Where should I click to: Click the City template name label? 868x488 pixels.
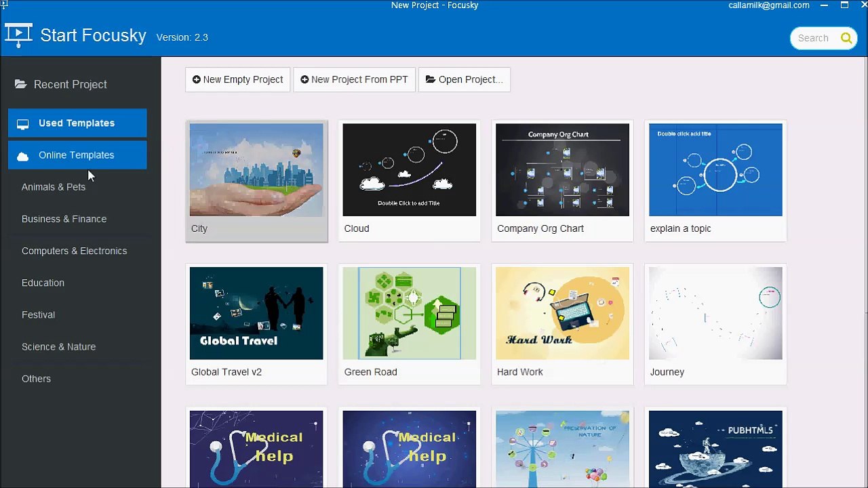pyautogui.click(x=199, y=228)
